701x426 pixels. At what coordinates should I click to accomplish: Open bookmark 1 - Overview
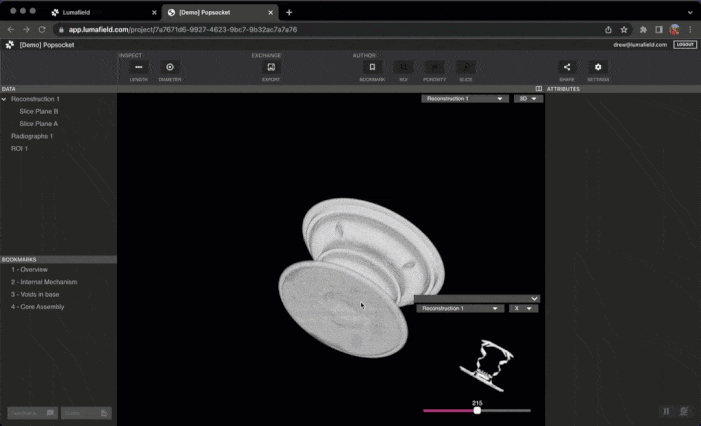30,270
